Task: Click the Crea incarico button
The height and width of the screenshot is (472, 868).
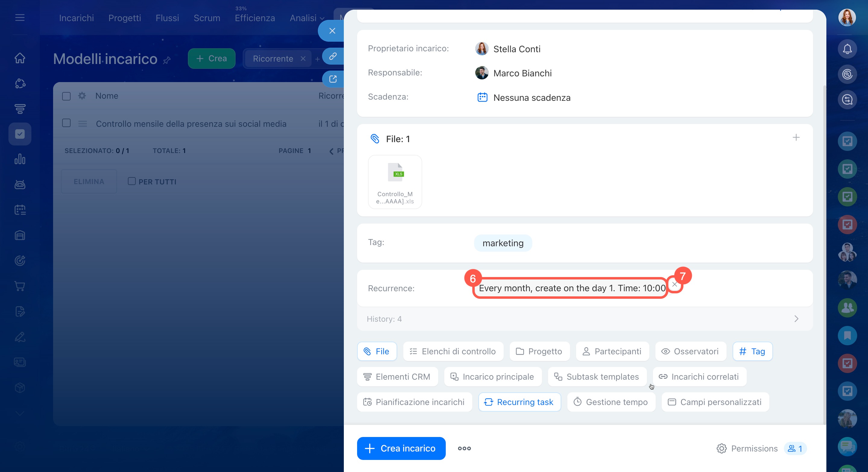Action: pos(401,448)
